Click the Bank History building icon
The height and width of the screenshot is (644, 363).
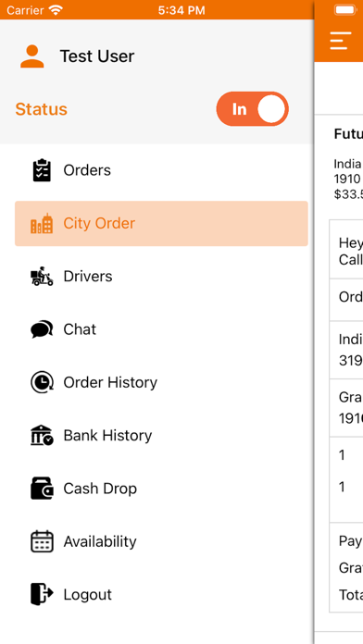pyautogui.click(x=42, y=436)
